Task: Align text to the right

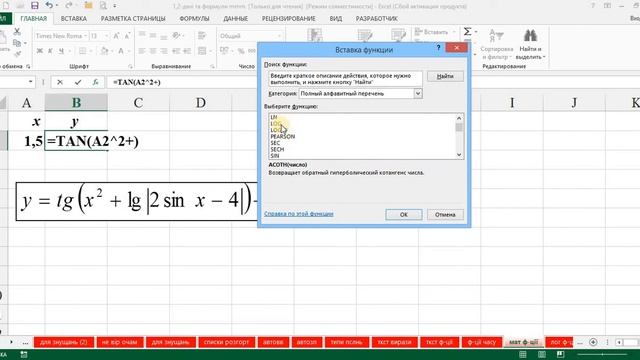Action: point(164,51)
